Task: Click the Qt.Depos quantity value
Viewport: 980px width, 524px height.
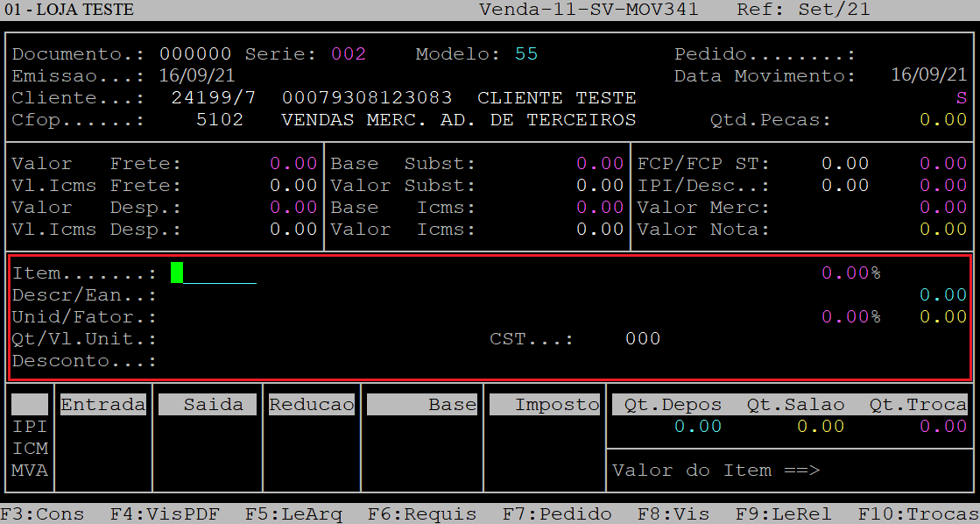Action: pos(697,427)
